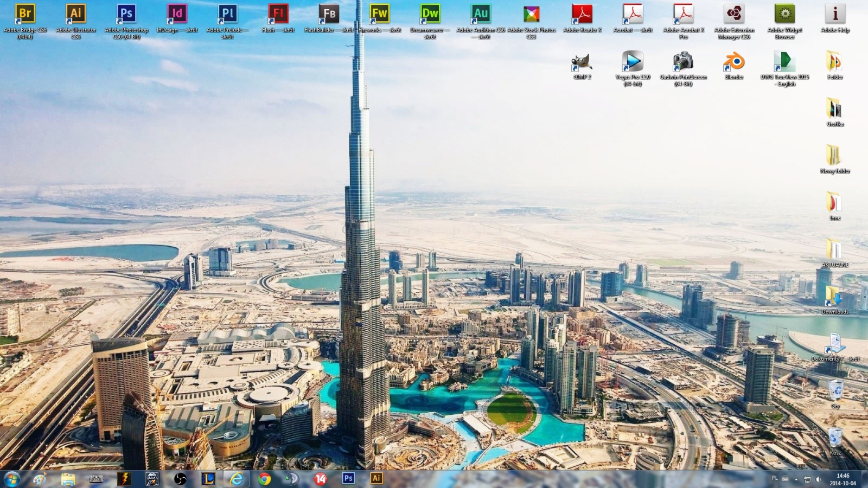Image resolution: width=868 pixels, height=488 pixels.
Task: Select the AKTUALNE folder icon
Action: coord(835,253)
